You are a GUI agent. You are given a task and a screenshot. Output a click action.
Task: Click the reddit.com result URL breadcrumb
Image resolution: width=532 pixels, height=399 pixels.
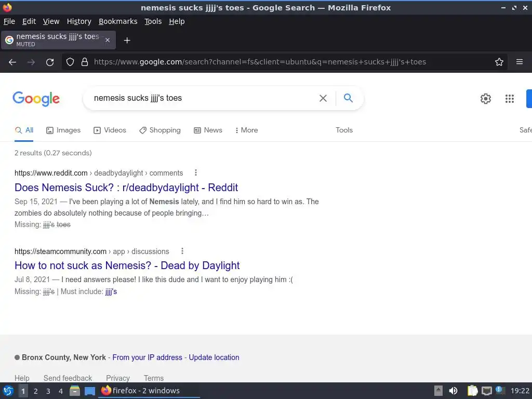coord(99,173)
